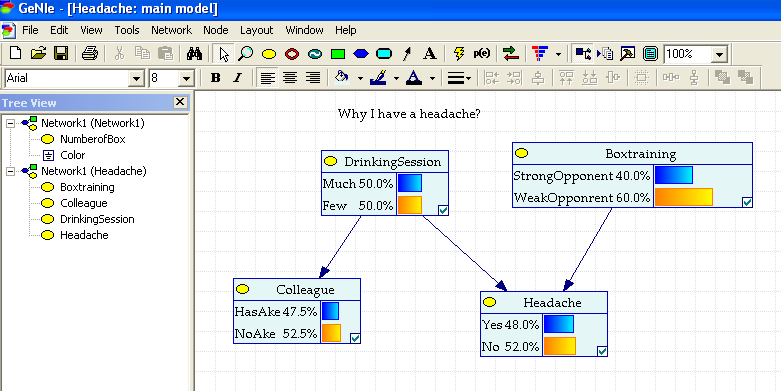Apply italic formatting
This screenshot has height=391, width=781.
tap(238, 78)
